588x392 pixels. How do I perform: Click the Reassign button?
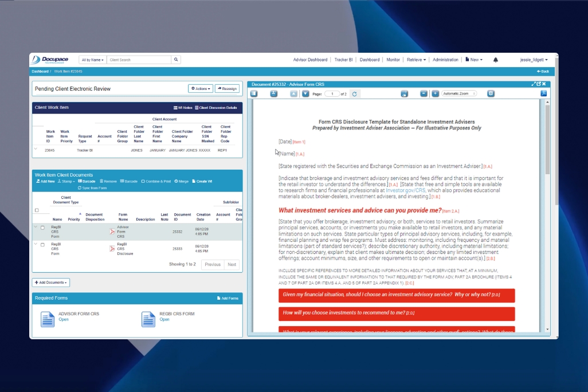pyautogui.click(x=227, y=89)
